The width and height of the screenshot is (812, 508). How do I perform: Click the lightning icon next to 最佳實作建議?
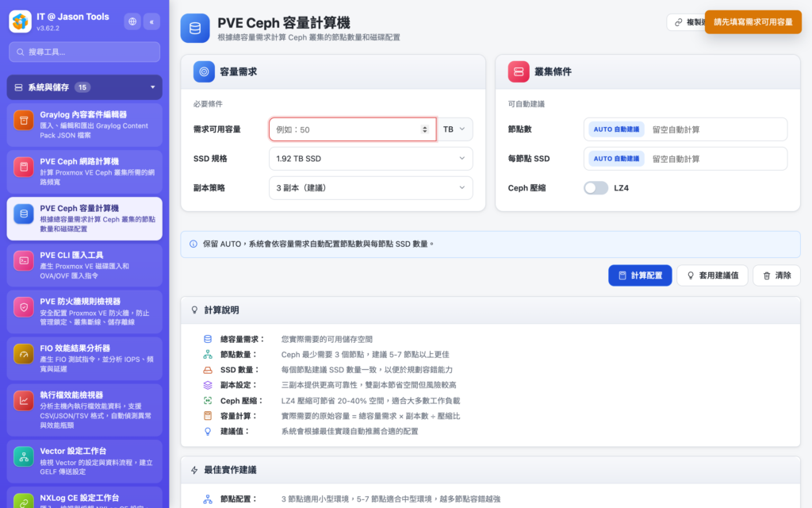[195, 470]
